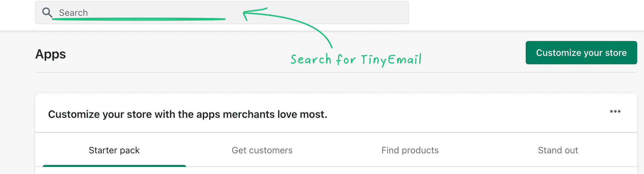Click the green active indicator under Starter pack
The width and height of the screenshot is (644, 174).
click(114, 166)
